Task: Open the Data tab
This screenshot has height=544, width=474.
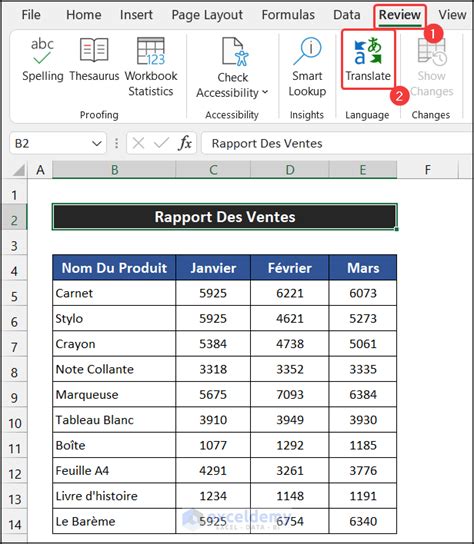Action: (x=347, y=15)
